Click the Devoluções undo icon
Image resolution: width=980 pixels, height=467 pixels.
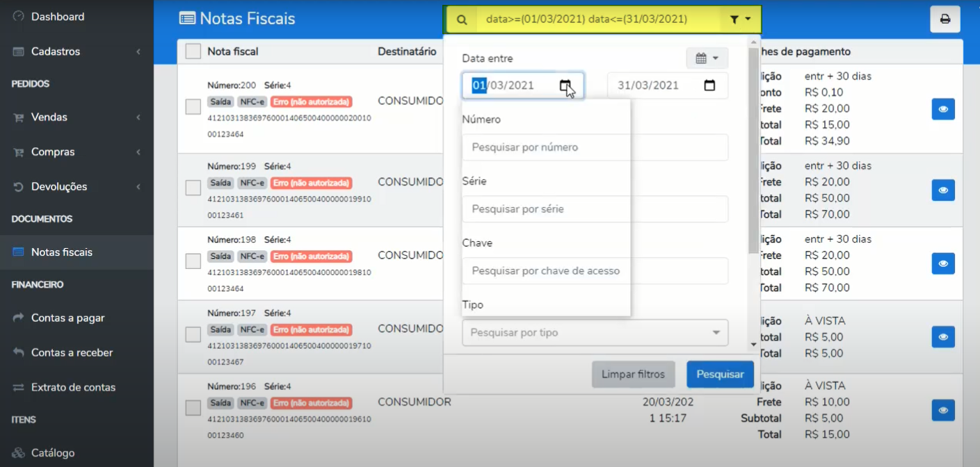[x=18, y=187]
